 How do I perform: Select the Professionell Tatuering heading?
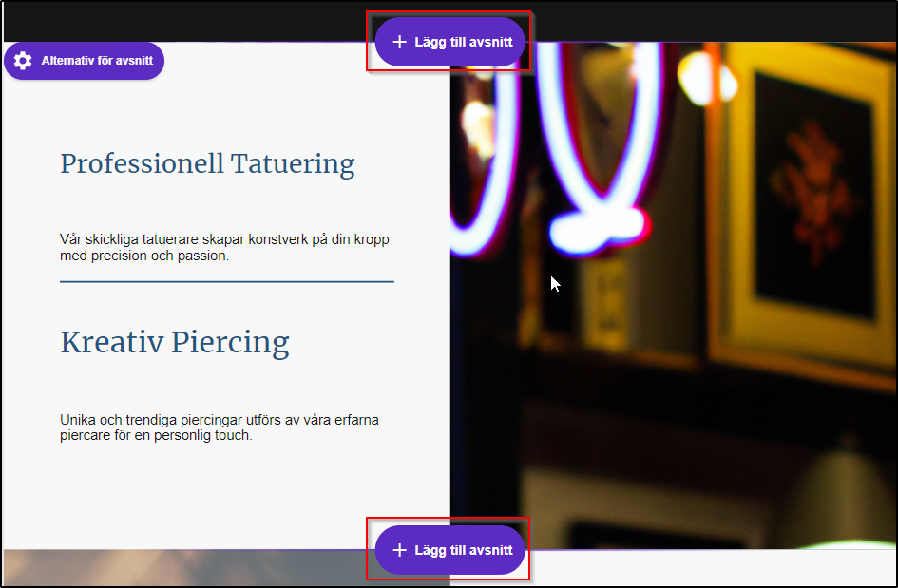(207, 163)
